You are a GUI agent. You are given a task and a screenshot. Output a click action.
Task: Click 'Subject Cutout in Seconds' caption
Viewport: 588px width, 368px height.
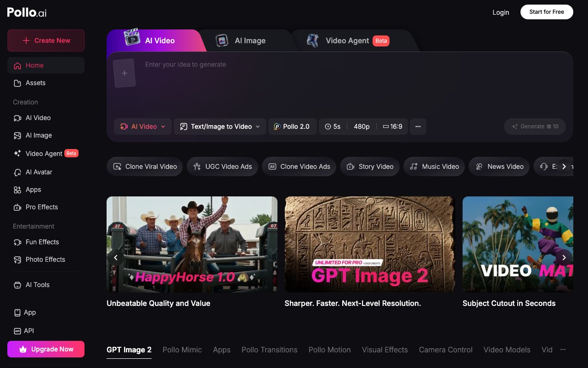pyautogui.click(x=509, y=303)
